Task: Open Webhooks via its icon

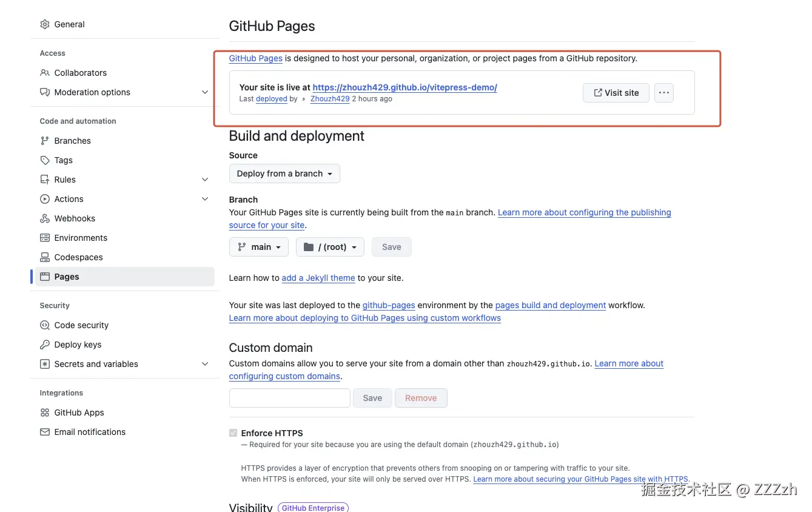Action: coord(45,218)
